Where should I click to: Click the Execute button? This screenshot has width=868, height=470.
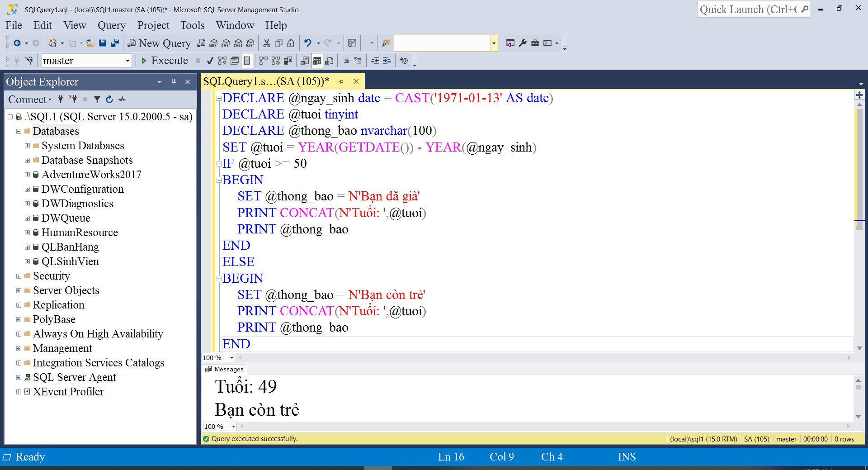click(164, 61)
